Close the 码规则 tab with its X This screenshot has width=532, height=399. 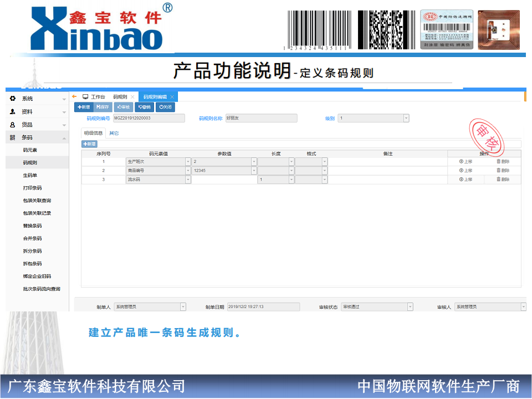tap(132, 97)
